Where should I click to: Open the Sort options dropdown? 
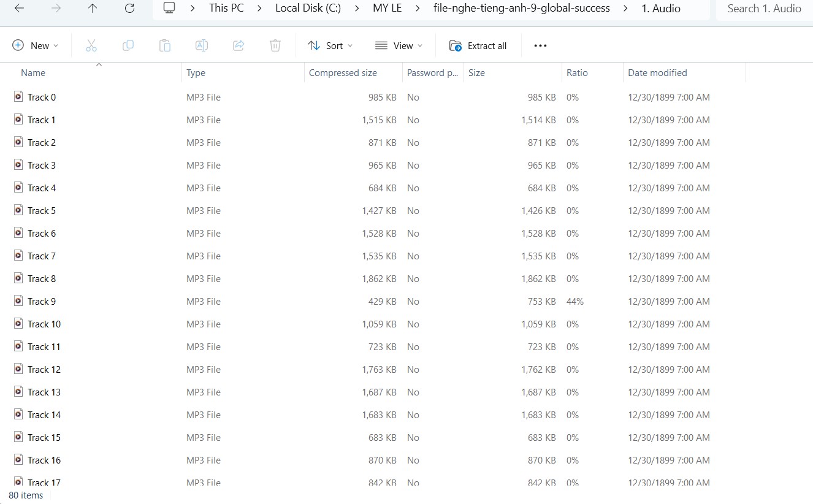click(x=330, y=45)
